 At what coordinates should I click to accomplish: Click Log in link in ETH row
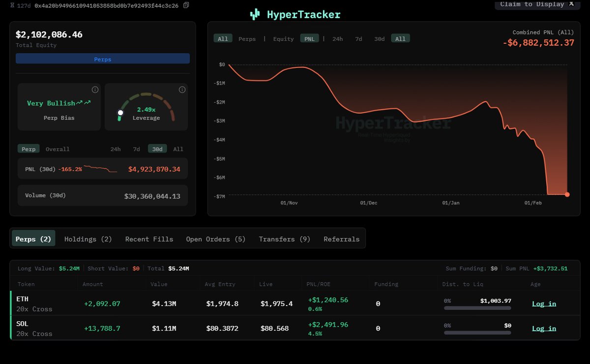click(x=544, y=304)
